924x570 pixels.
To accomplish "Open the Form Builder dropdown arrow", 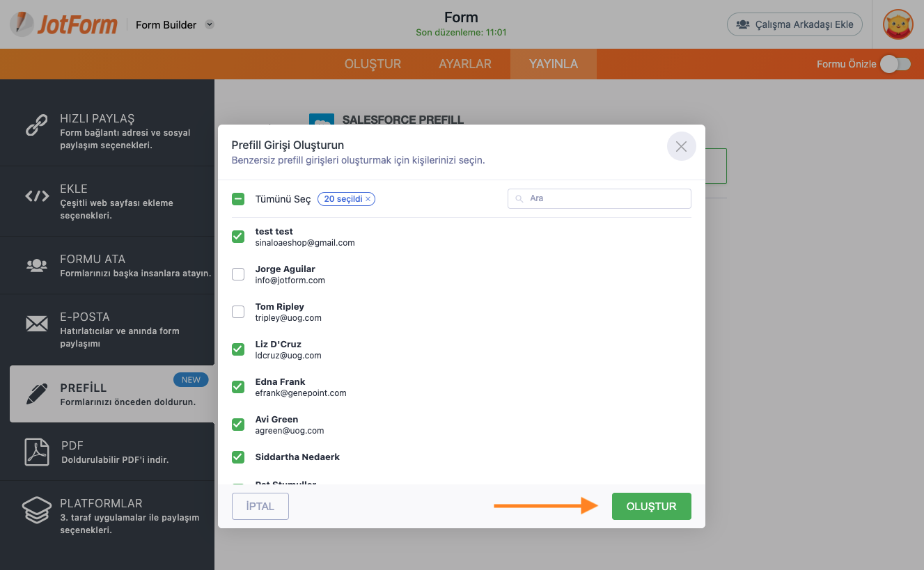I will [210, 24].
